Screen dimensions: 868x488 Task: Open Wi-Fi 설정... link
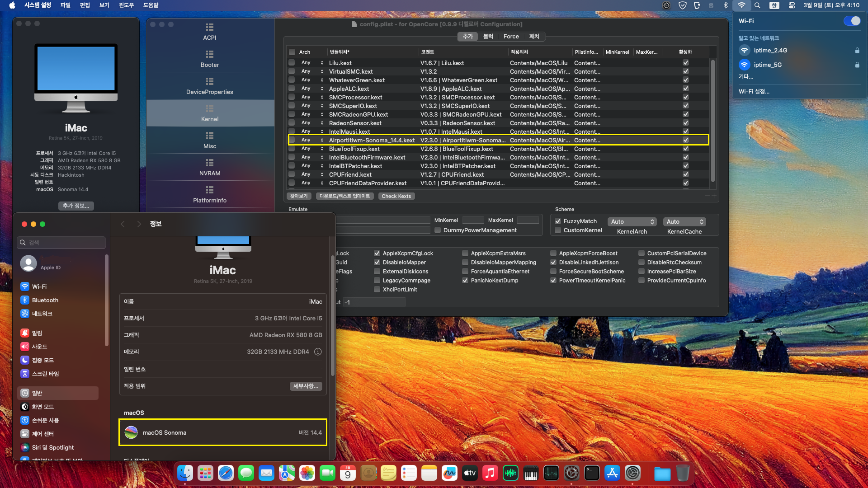754,91
